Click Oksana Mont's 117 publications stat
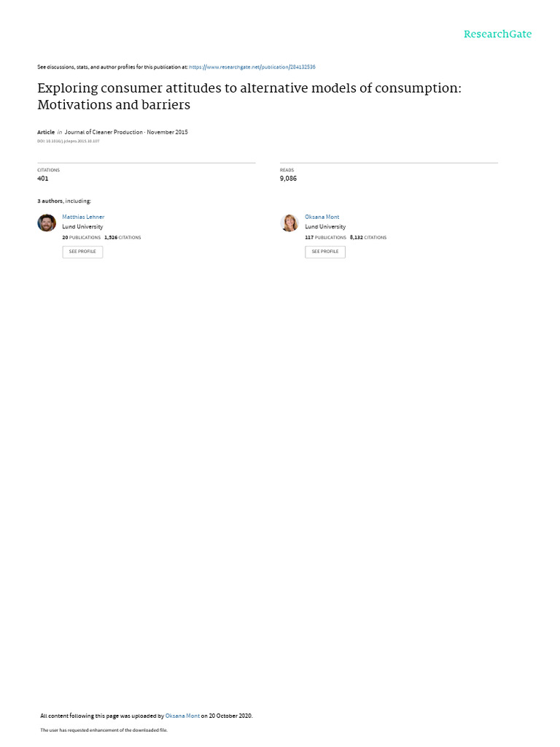The image size is (560, 747). click(x=325, y=238)
